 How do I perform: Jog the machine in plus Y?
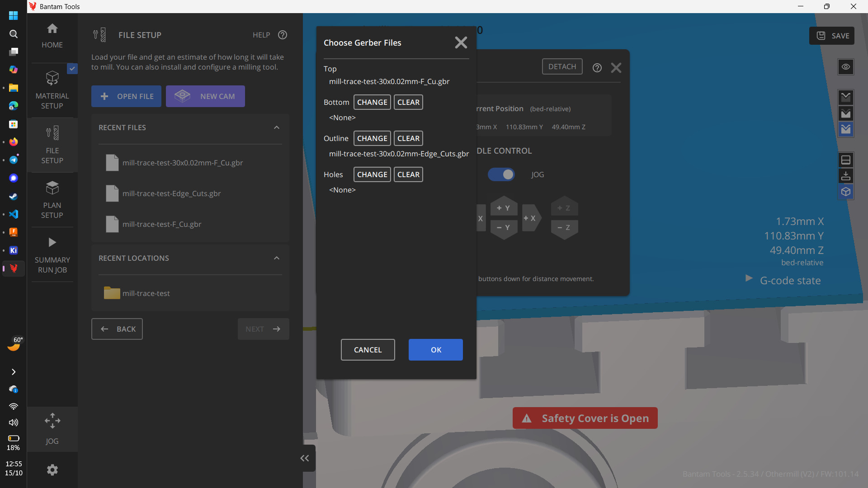504,206
